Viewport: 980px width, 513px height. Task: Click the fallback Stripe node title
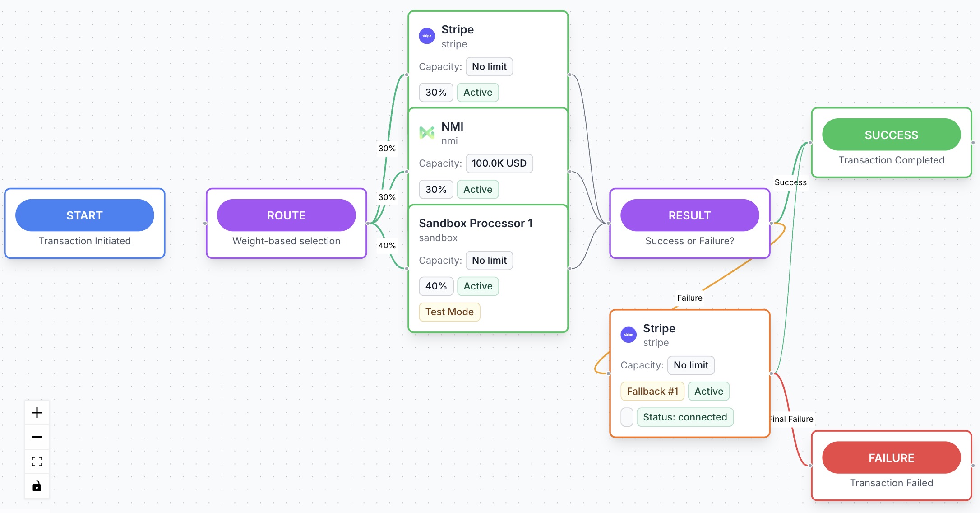click(x=659, y=328)
